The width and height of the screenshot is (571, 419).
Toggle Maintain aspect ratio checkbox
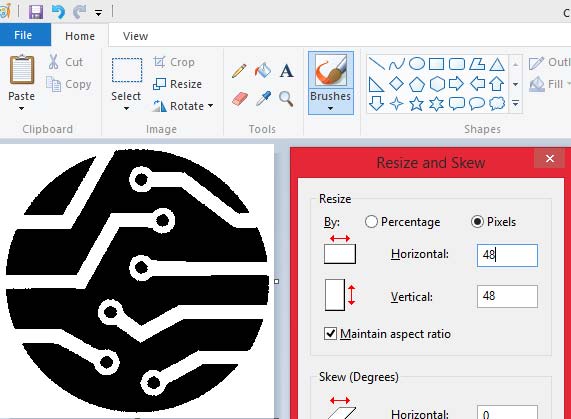(x=330, y=333)
